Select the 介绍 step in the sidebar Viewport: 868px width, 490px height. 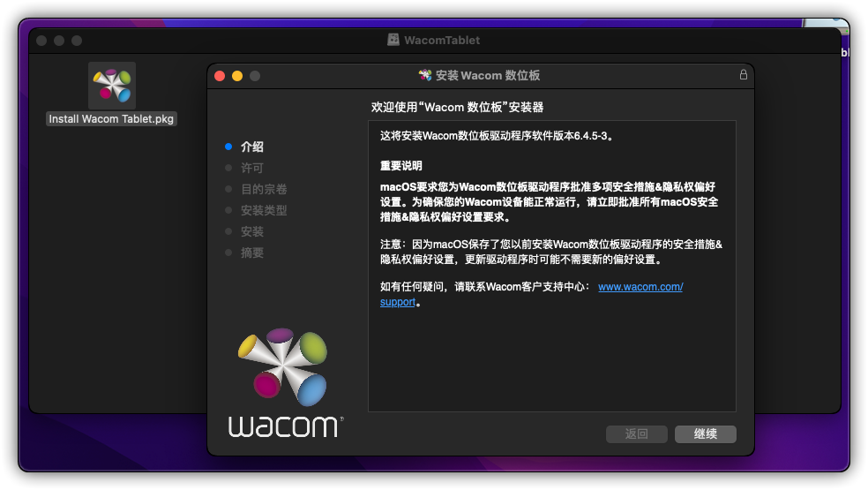[x=252, y=147]
